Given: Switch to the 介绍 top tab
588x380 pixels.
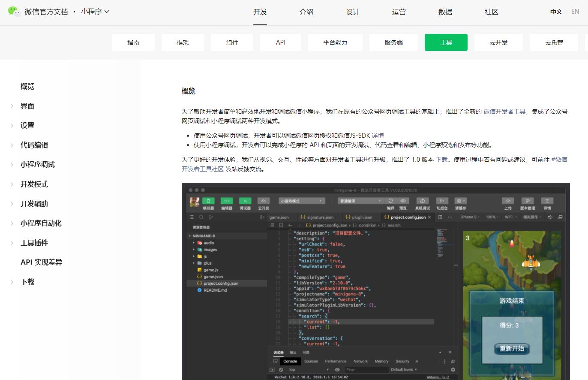Looking at the screenshot, I should [x=306, y=12].
